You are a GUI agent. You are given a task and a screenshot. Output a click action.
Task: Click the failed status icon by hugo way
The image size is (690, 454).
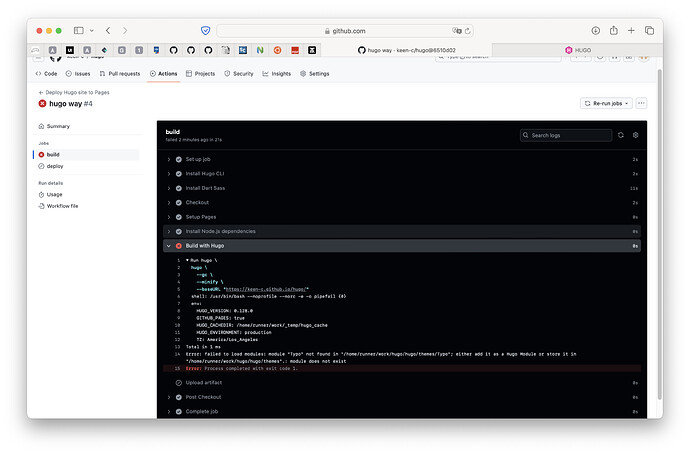coord(42,103)
